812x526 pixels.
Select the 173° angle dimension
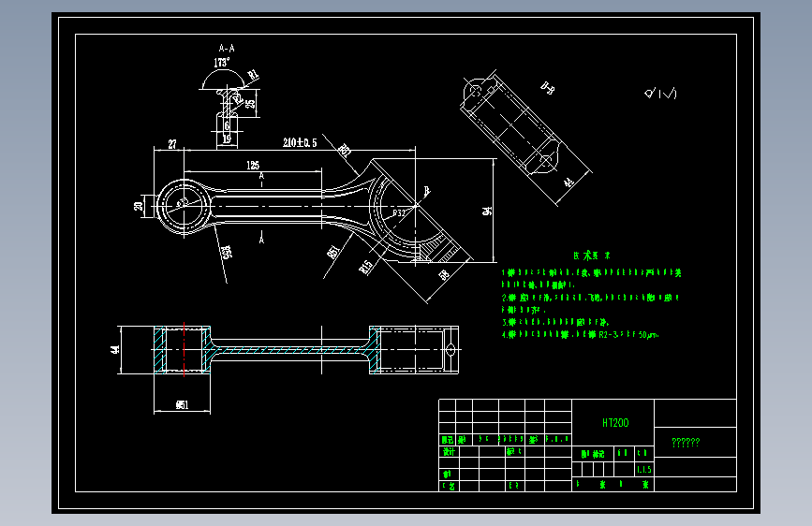click(x=222, y=63)
